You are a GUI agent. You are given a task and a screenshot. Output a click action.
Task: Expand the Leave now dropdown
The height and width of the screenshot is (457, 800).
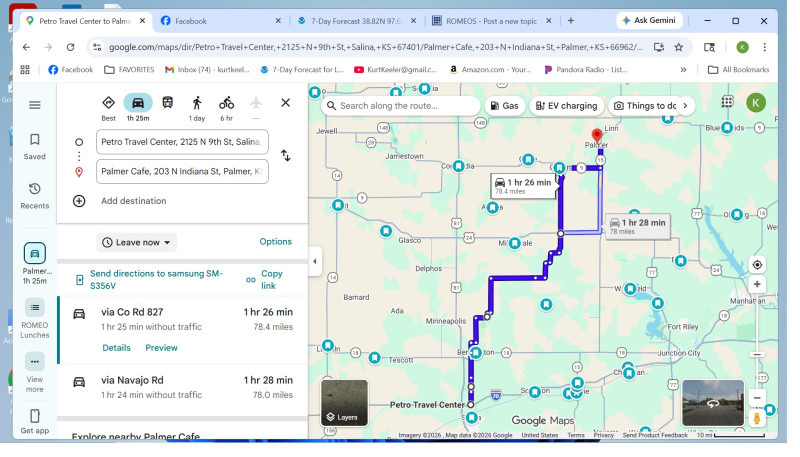pos(137,242)
